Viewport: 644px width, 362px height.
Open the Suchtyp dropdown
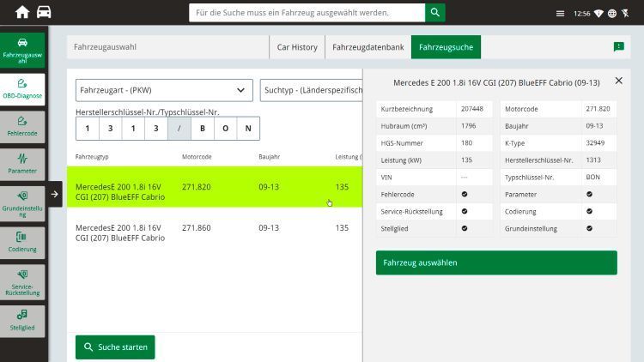[x=312, y=90]
